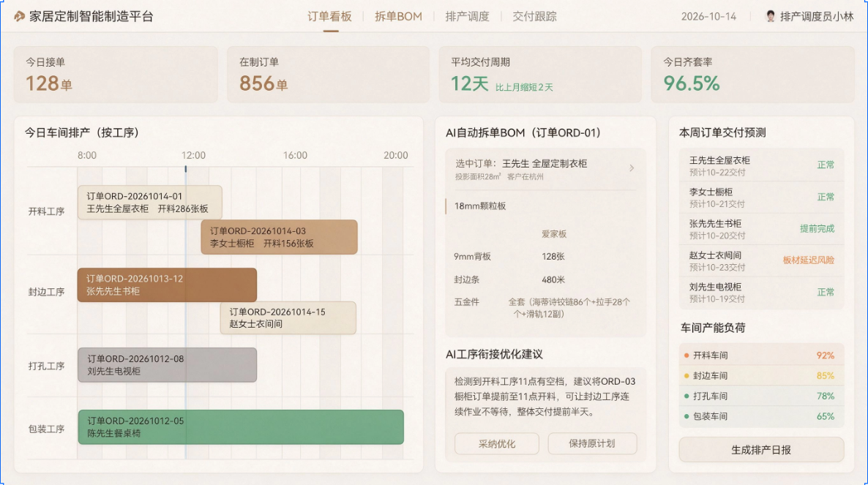This screenshot has width=868, height=485.
Task: Select order bar ORD-20261012-08 刘先生电视柜
Action: (x=167, y=365)
